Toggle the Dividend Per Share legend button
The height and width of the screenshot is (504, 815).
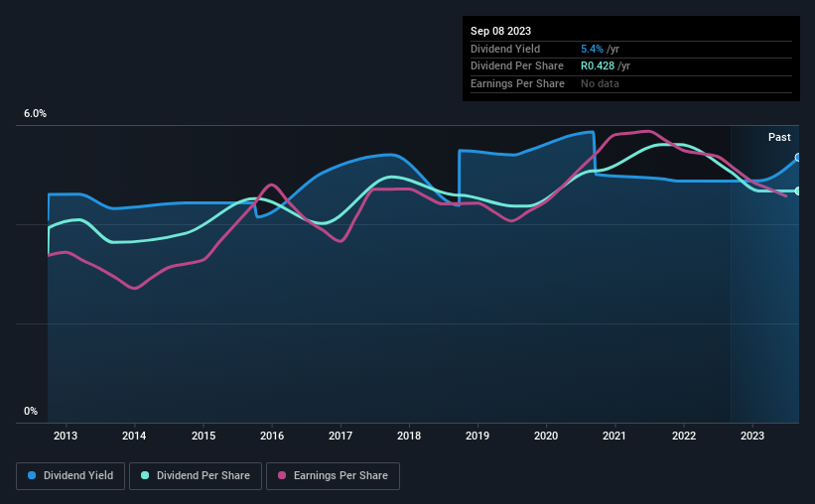click(196, 476)
